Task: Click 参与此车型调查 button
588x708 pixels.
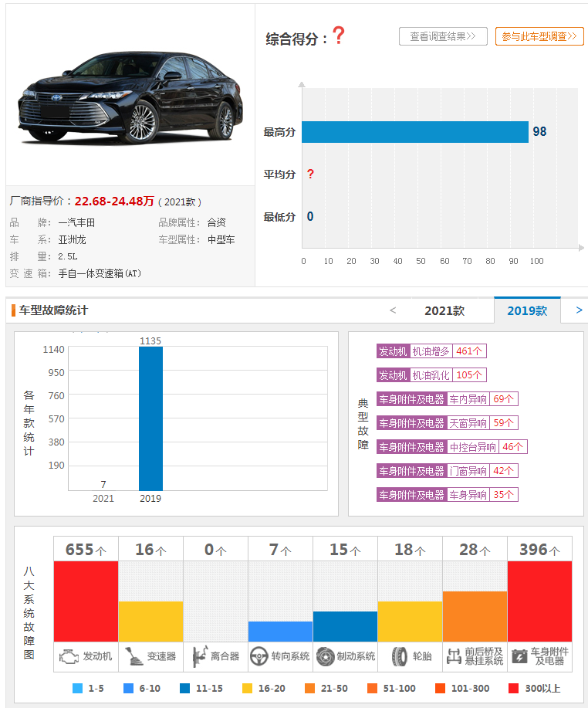Action: pyautogui.click(x=539, y=36)
